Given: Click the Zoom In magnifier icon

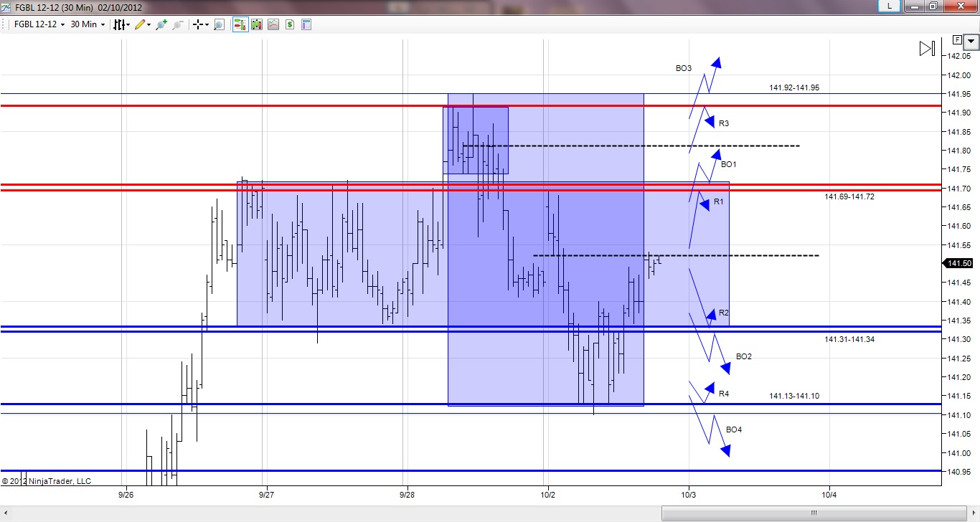Looking at the screenshot, I should click(161, 24).
